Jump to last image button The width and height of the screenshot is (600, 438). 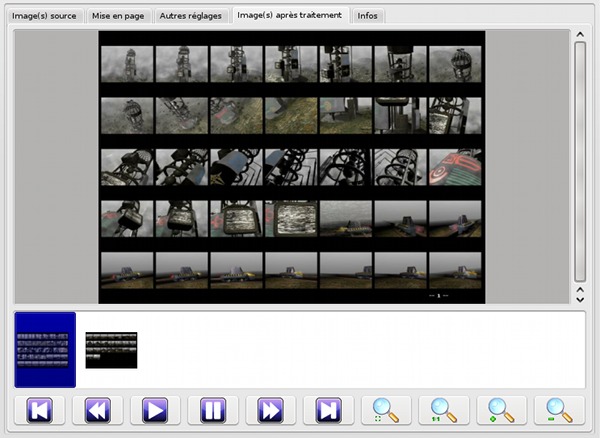point(328,410)
